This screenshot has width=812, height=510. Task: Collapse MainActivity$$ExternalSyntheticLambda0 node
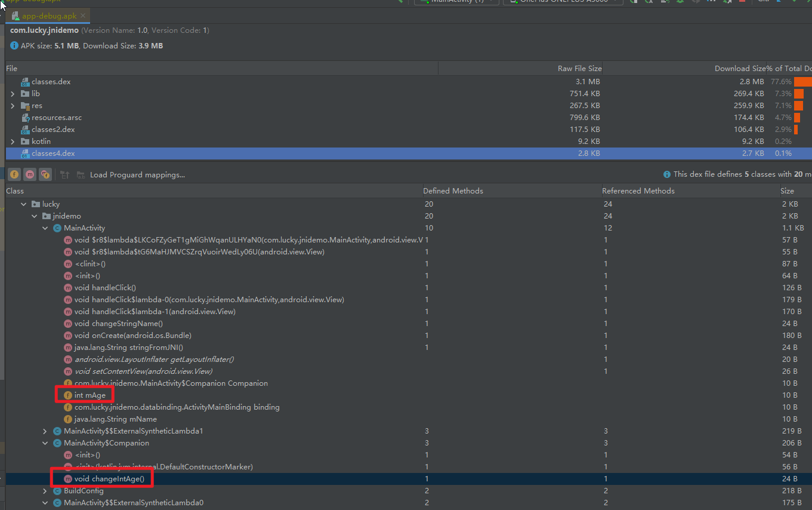pos(45,503)
